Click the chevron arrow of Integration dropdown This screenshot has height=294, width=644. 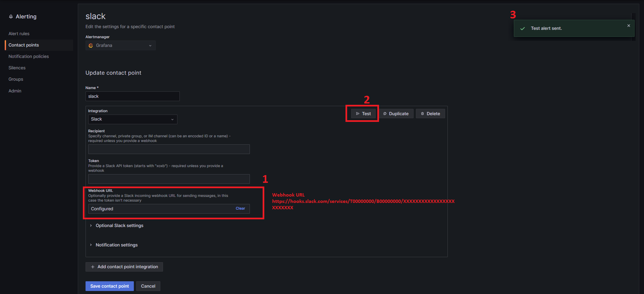coord(172,119)
